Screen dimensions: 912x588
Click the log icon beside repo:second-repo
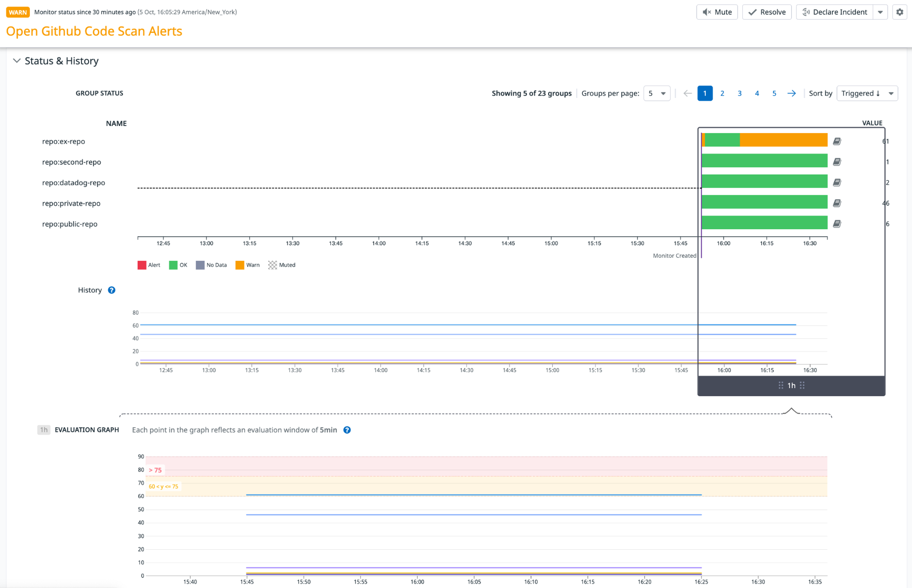838,161
